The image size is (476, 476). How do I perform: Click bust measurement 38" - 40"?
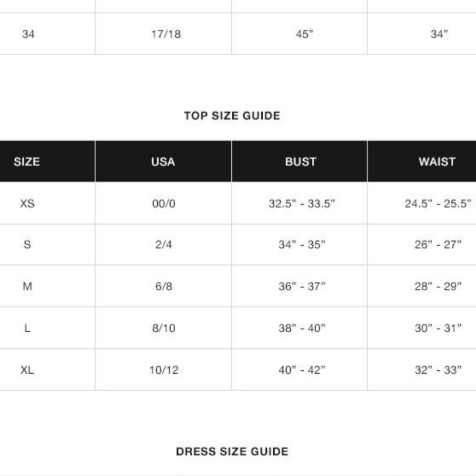click(302, 328)
